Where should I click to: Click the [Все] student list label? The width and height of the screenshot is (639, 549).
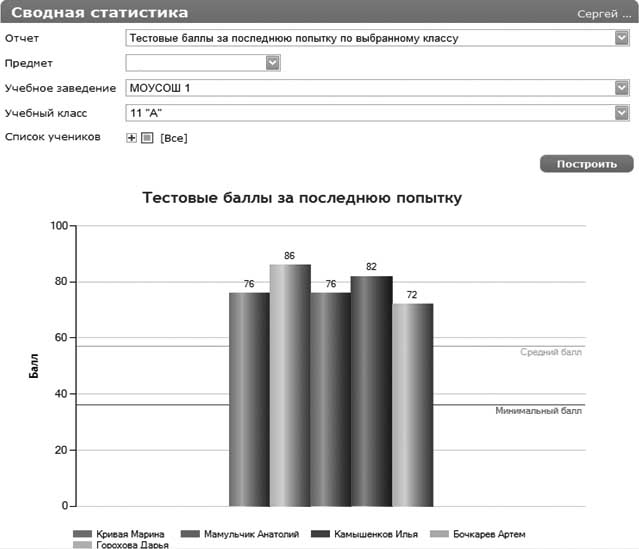click(174, 138)
